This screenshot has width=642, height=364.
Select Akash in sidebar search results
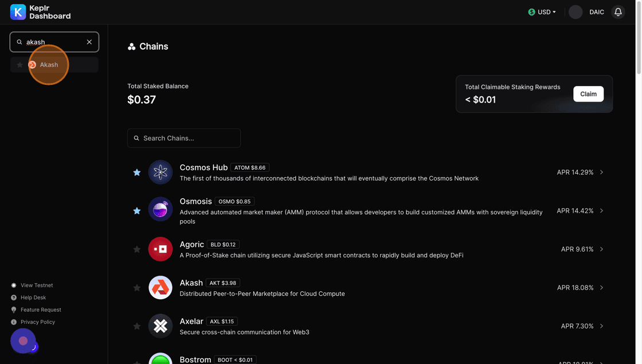coord(49,65)
